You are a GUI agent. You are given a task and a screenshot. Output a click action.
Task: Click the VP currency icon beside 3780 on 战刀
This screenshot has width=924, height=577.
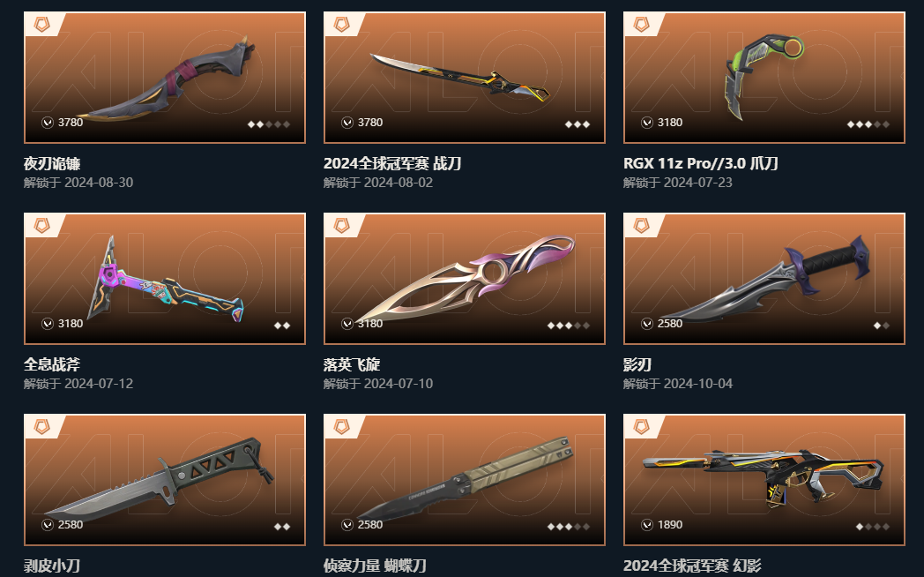[347, 123]
